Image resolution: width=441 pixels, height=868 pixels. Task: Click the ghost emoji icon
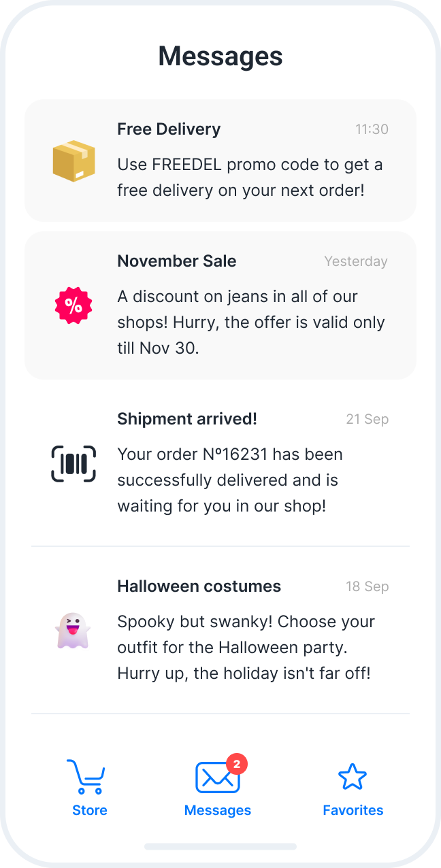73,631
